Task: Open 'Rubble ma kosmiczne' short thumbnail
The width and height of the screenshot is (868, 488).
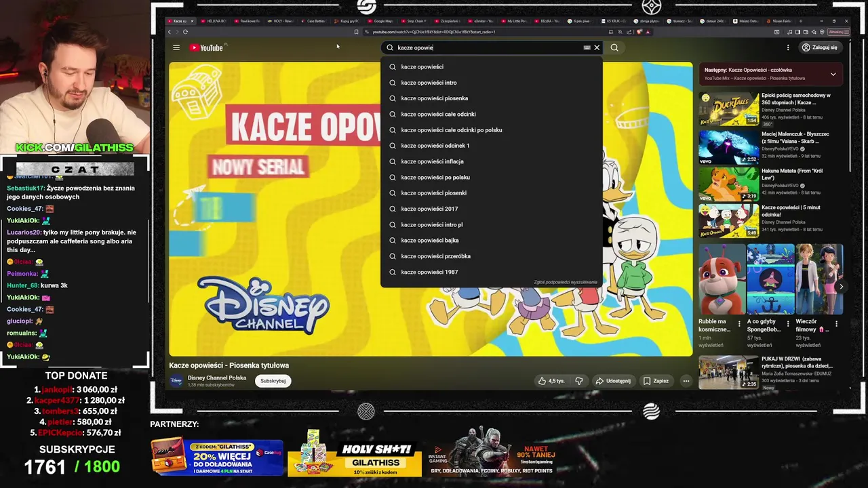Action: click(x=722, y=279)
